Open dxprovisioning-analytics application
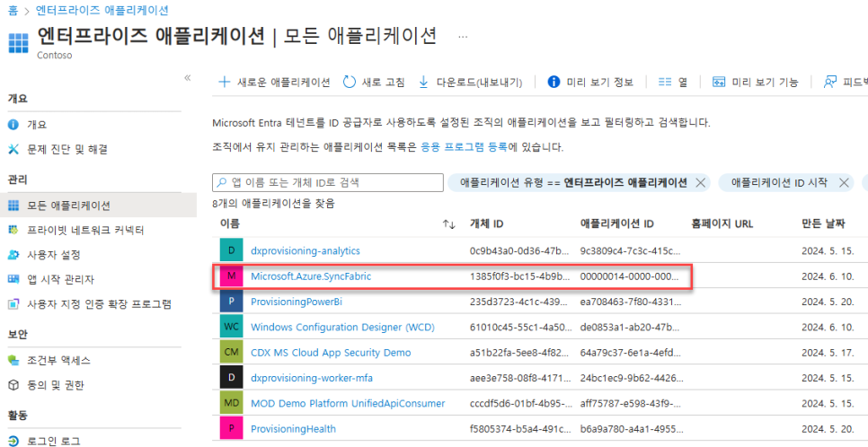 click(305, 250)
